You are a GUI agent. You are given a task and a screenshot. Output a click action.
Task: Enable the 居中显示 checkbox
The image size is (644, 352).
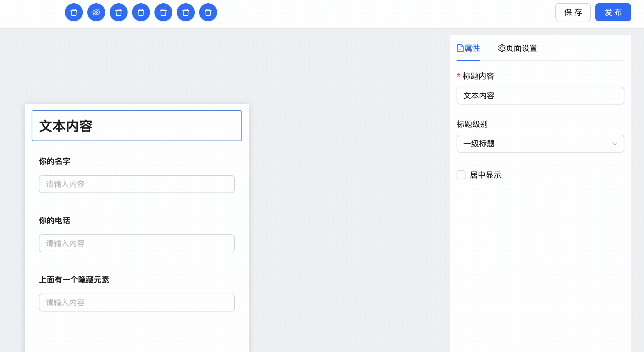point(461,175)
